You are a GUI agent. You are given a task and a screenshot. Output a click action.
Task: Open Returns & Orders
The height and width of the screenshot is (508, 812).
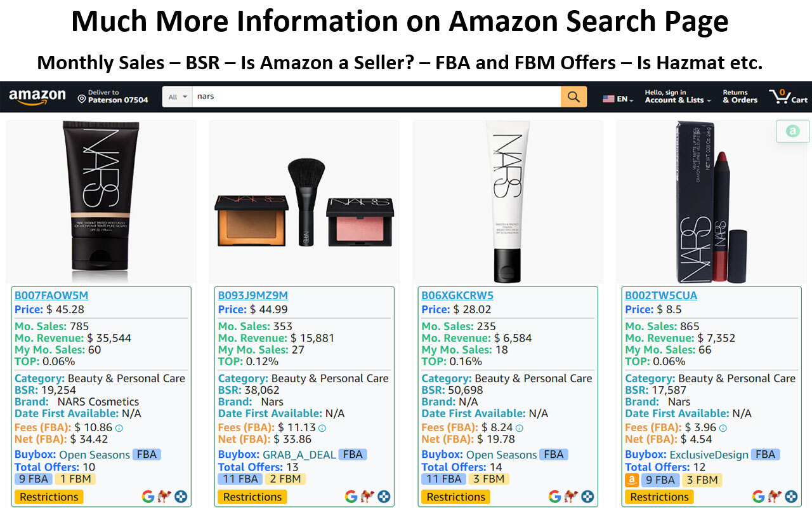point(740,97)
